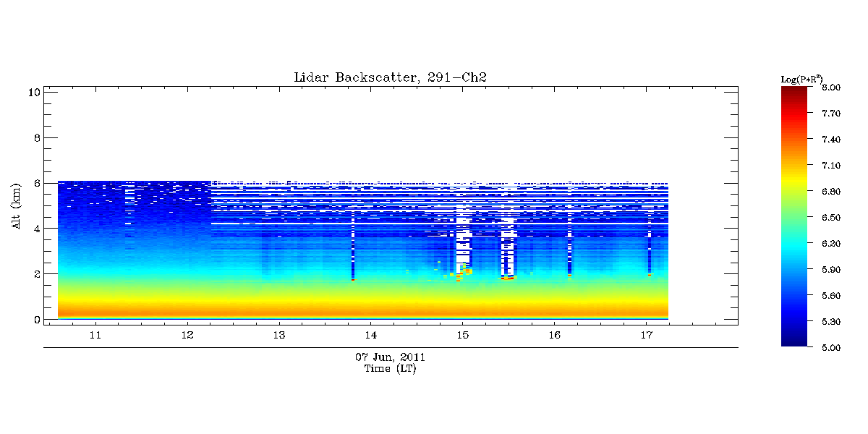Click the x-axis tick label '13'
This screenshot has height=434, width=868.
[x=278, y=336]
